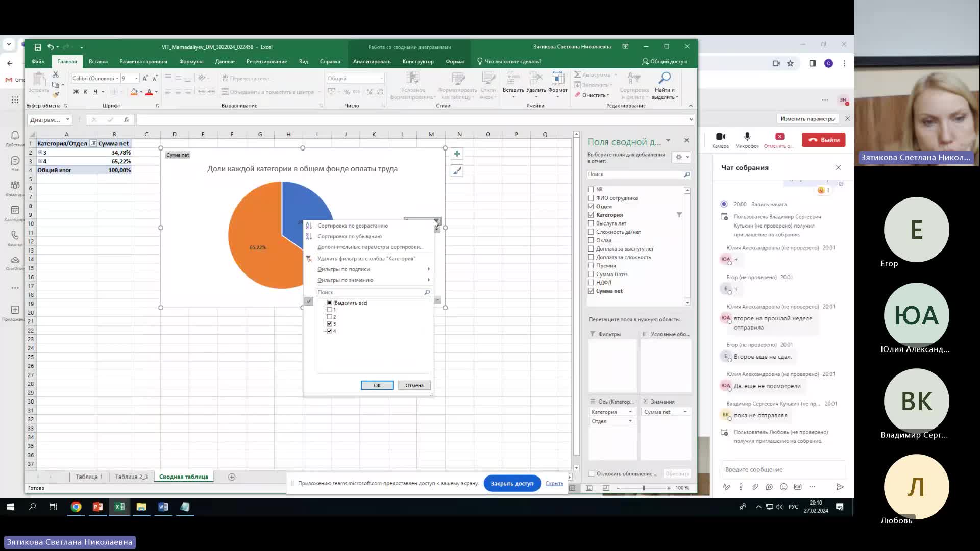Screen dimensions: 980x551
Task: Click the zoom slider handle in status bar
Action: pyautogui.click(x=643, y=488)
